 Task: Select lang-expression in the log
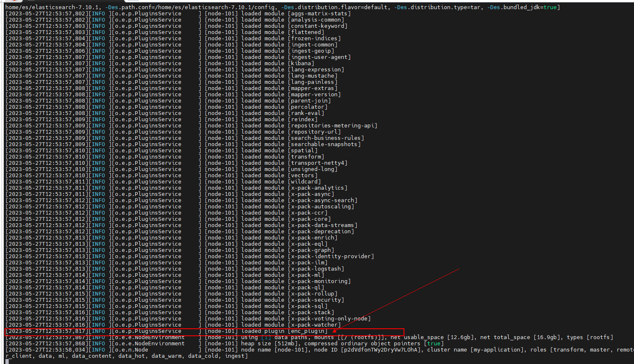pos(316,70)
